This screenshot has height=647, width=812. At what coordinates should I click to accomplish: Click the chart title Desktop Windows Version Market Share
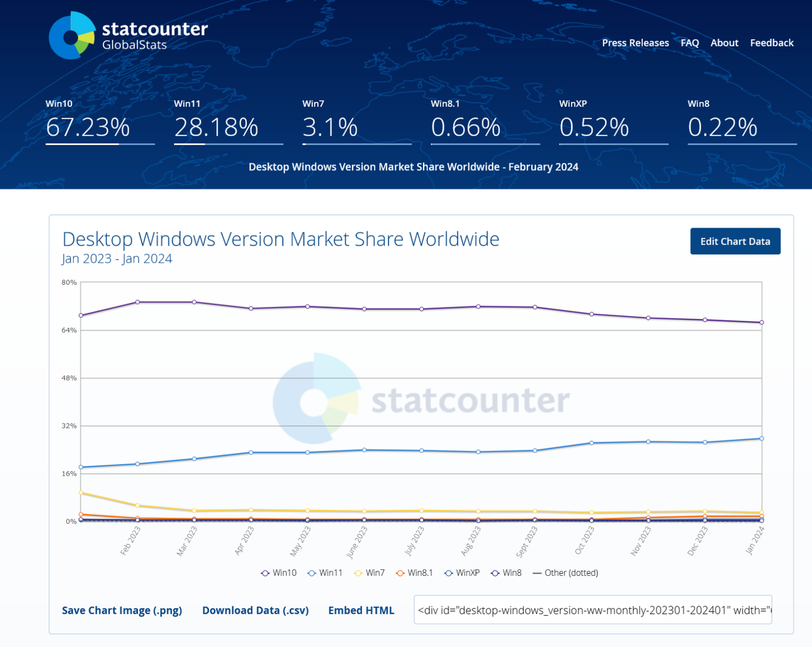281,239
